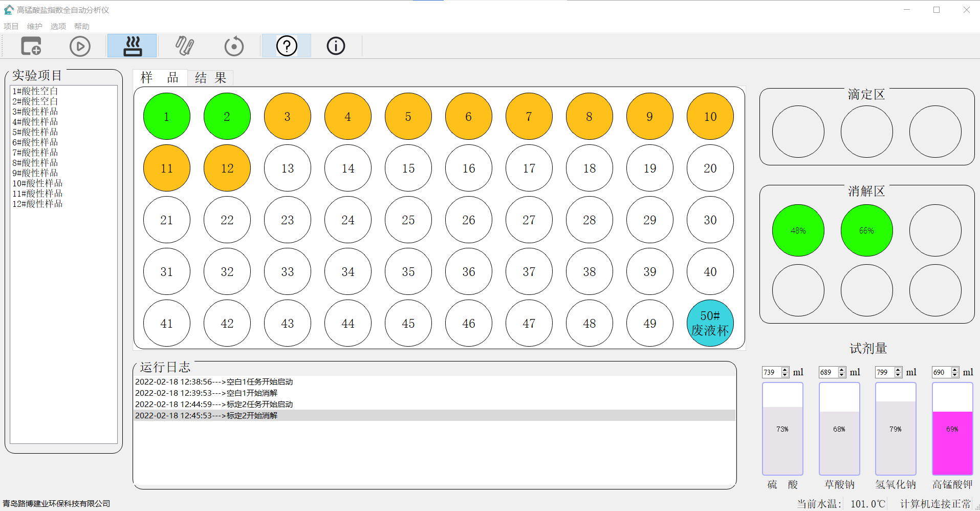
Task: Toggle the heating (steam) toolbar icon
Action: click(x=132, y=46)
